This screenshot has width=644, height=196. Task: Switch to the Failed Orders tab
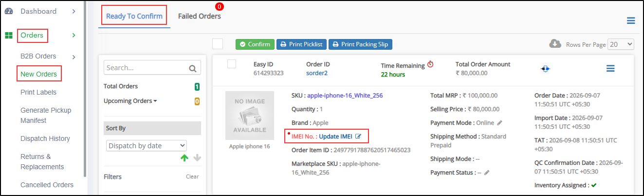pos(200,16)
